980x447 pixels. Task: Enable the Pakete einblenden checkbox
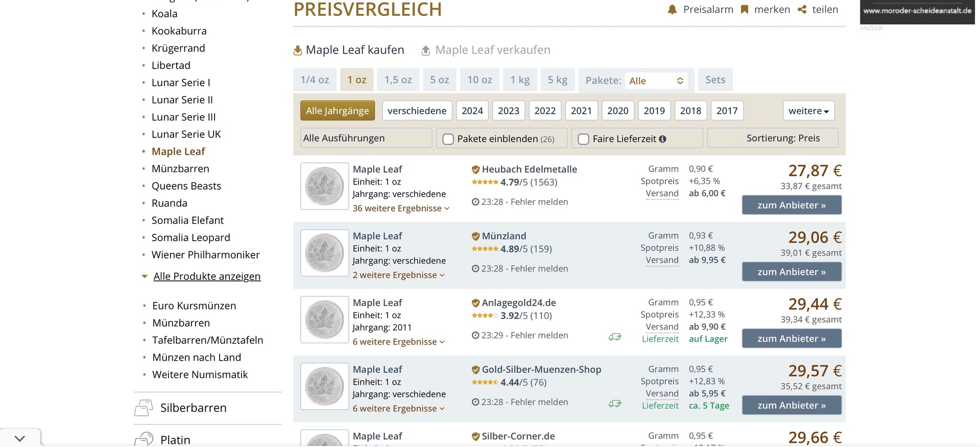click(x=448, y=139)
